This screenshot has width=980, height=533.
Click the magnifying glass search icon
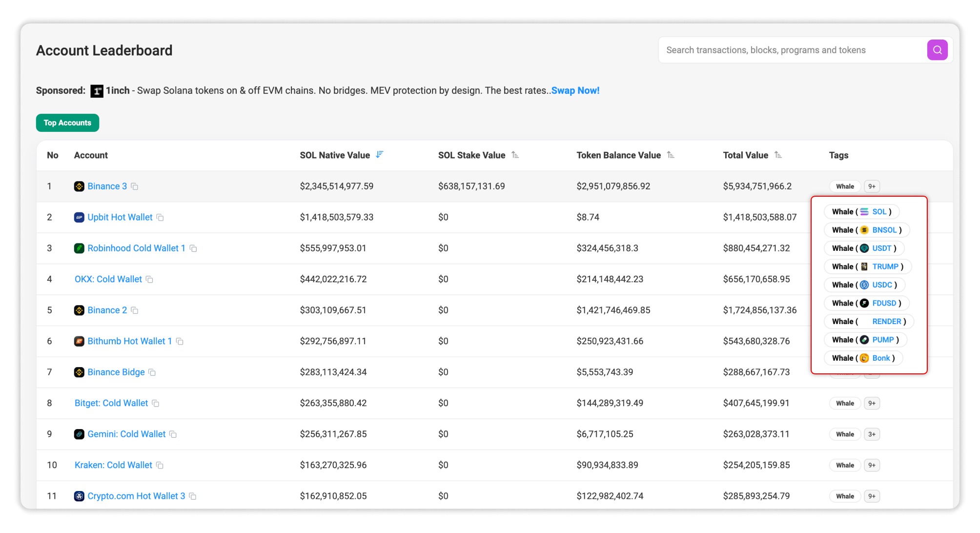937,49
